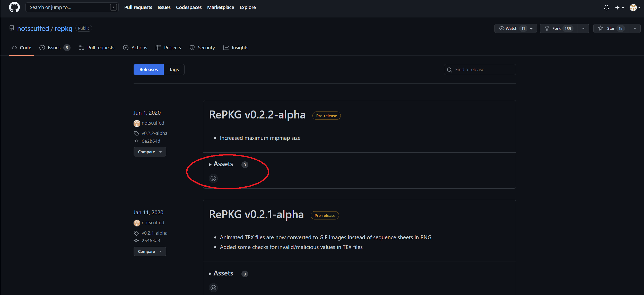Click the Pre-release badge on v0.2.2-alpha
This screenshot has height=295, width=644.
click(326, 116)
